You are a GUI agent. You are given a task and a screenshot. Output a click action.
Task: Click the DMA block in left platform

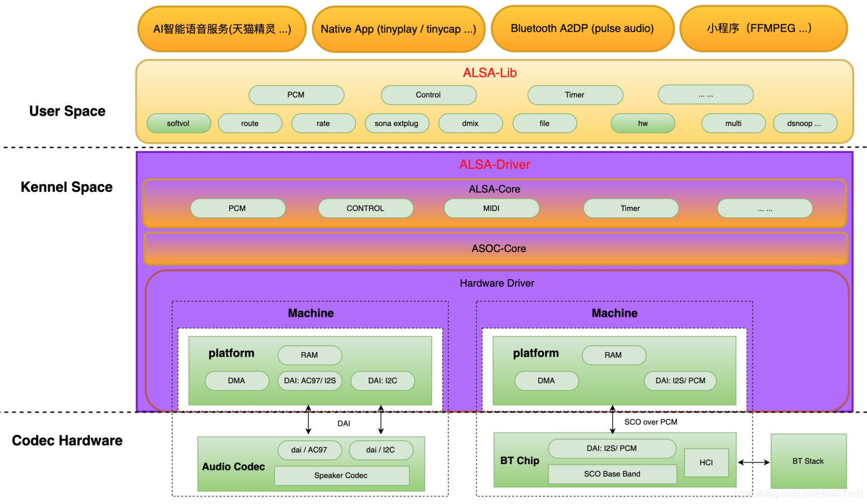(236, 381)
